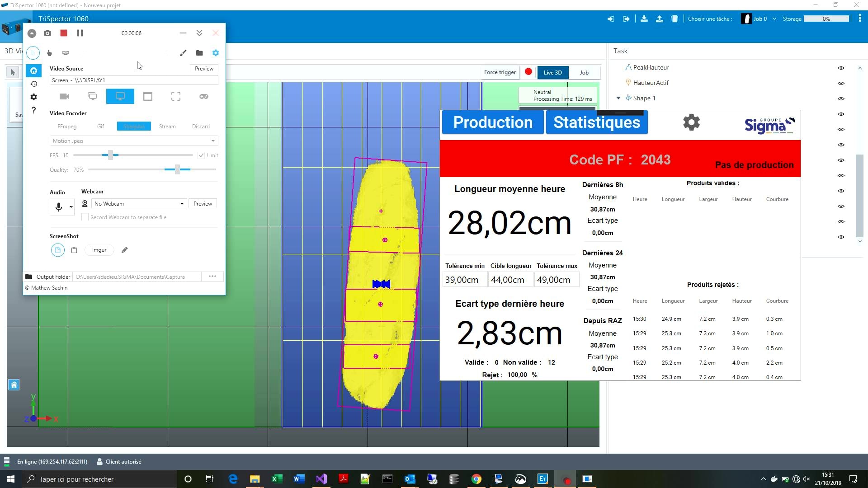This screenshot has width=868, height=488.
Task: Take a screenshot with Captura camera icon
Action: (47, 33)
